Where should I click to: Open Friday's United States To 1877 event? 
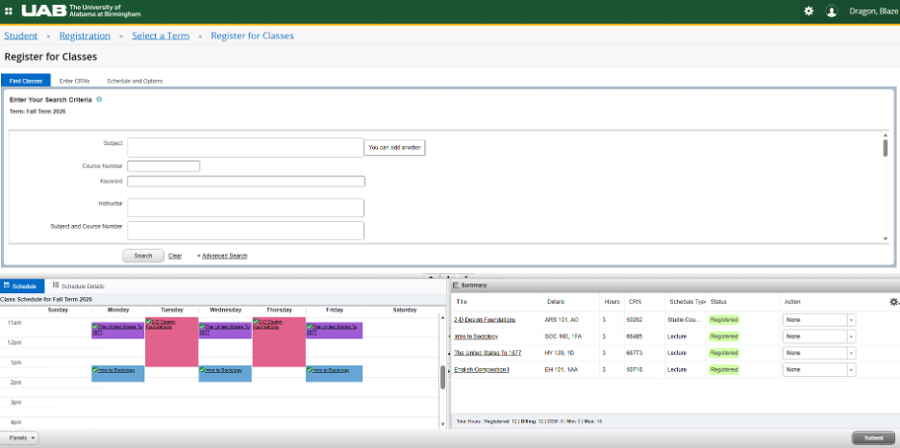tap(334, 330)
